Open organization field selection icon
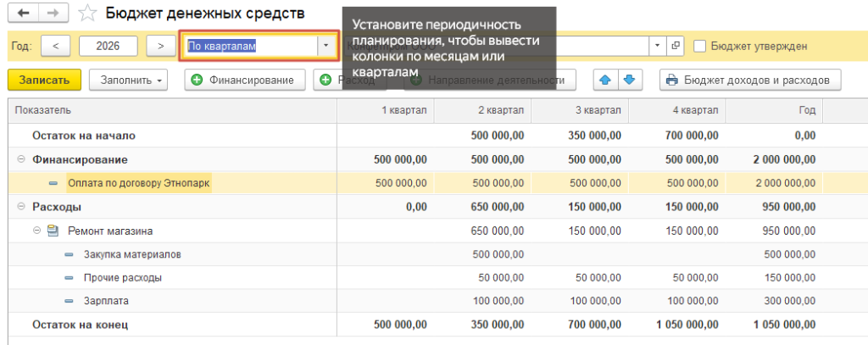This screenshot has height=345, width=868. pos(675,46)
